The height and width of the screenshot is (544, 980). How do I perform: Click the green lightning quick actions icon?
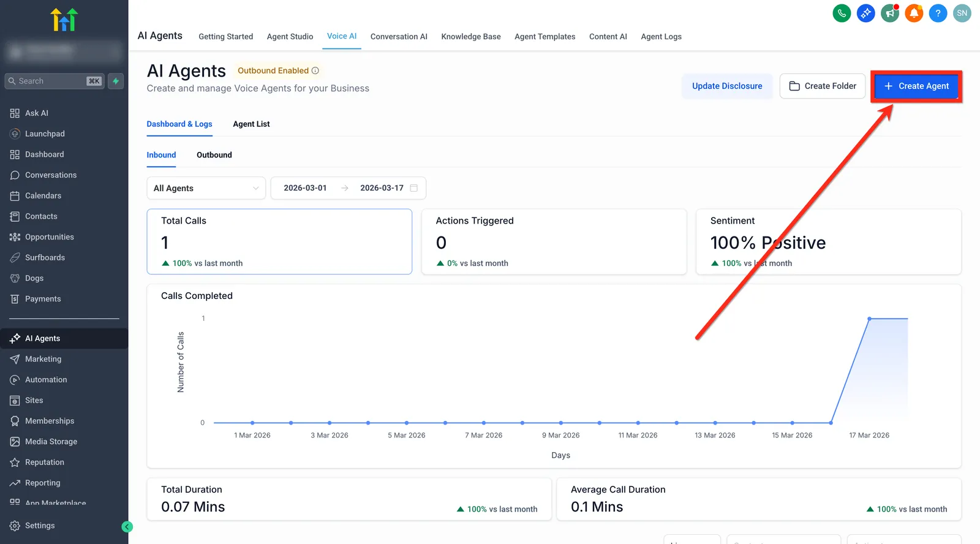(116, 81)
